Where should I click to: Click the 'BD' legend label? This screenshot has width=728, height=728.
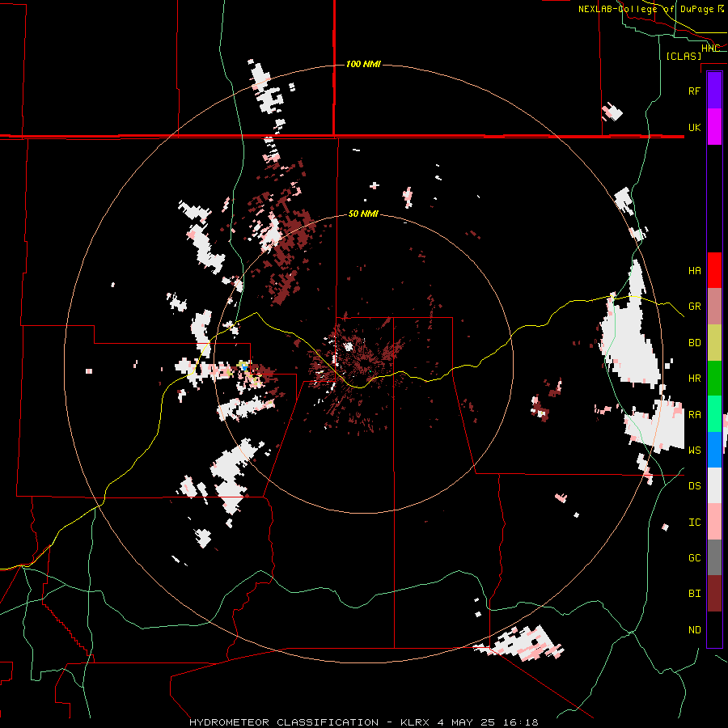(695, 343)
